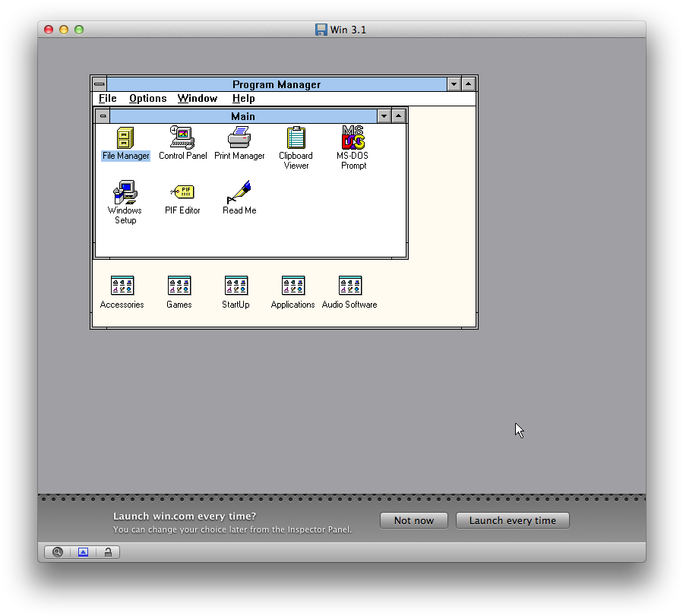Open the Help menu
This screenshot has height=616, width=683.
click(x=243, y=99)
